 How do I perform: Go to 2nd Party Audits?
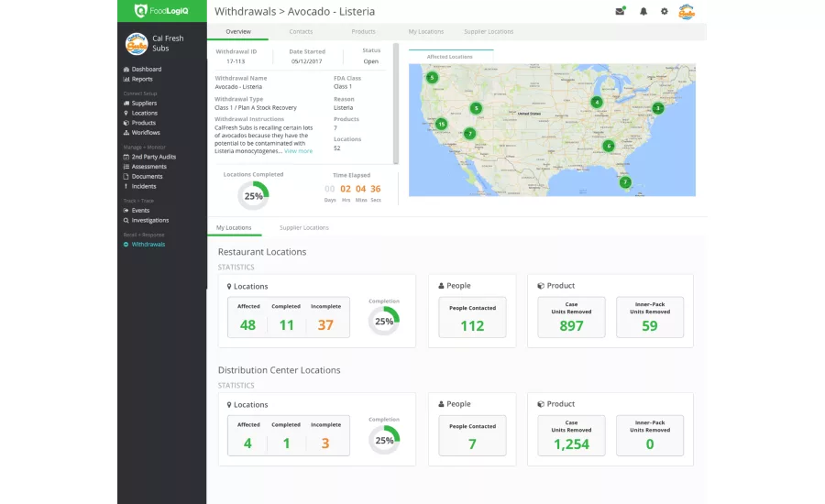coord(154,157)
